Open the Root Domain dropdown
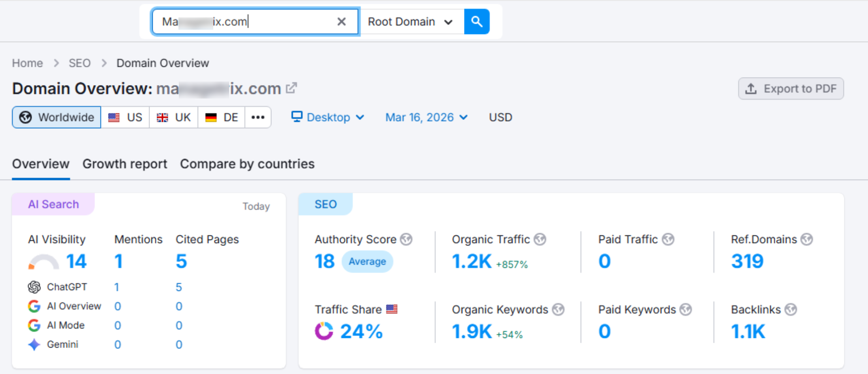Image resolution: width=868 pixels, height=374 pixels. click(410, 21)
